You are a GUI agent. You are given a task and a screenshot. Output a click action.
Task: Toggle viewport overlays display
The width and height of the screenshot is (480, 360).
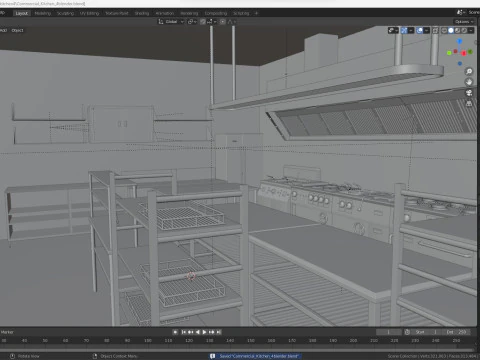(x=420, y=30)
